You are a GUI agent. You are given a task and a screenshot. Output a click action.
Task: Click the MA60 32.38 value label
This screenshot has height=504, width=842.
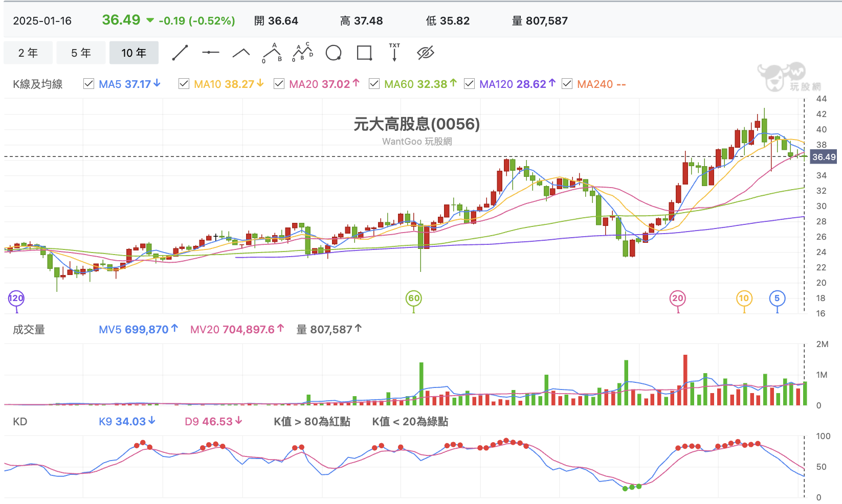coord(420,84)
